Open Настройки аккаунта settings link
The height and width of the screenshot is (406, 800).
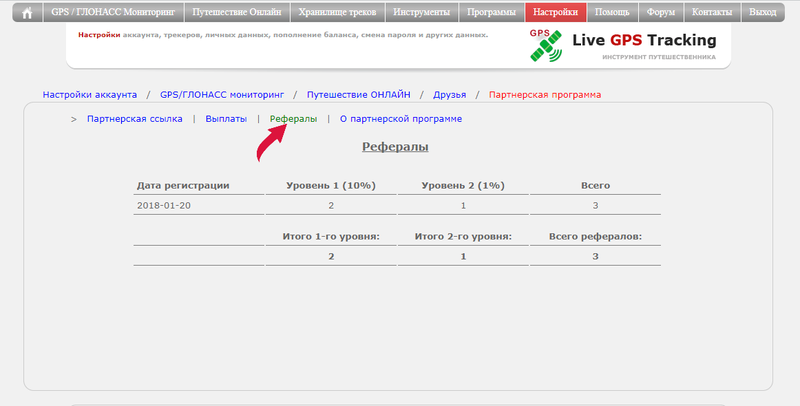tap(90, 95)
